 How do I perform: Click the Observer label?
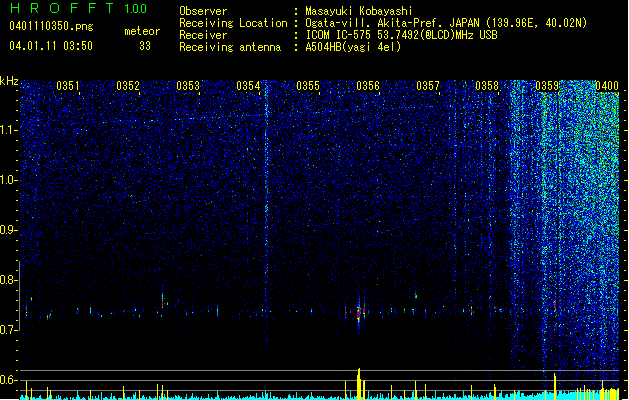(x=203, y=11)
